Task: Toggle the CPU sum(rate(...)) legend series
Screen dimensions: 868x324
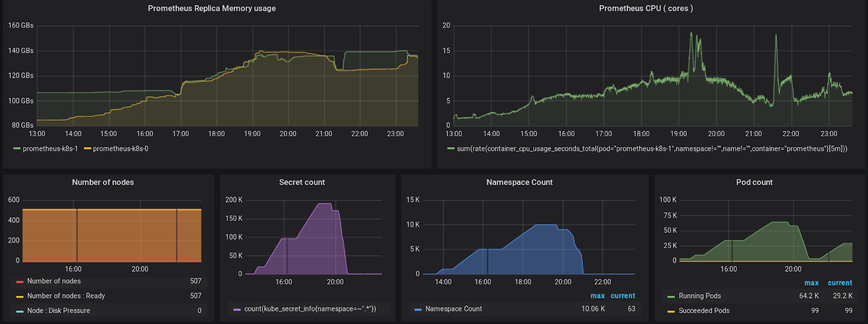Action: (652, 149)
